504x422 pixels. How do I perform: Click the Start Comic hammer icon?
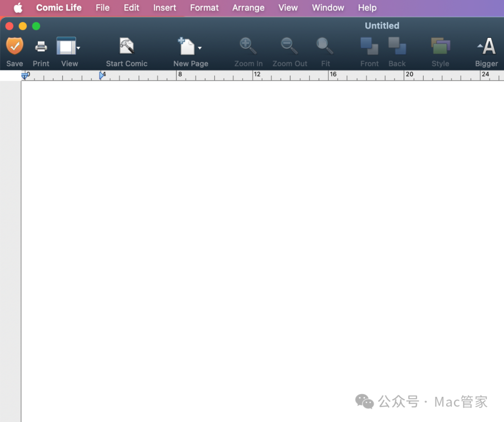click(x=126, y=46)
